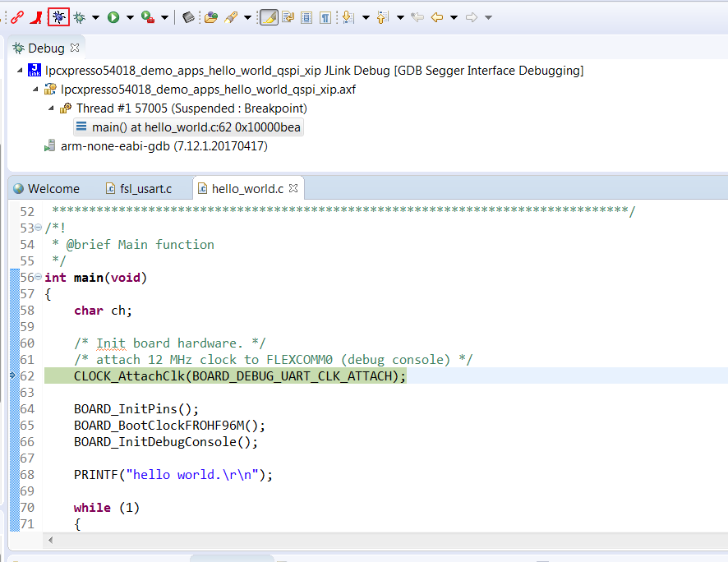728x562 pixels.
Task: Toggle Mark Occurrences highlighter button
Action: tap(269, 16)
